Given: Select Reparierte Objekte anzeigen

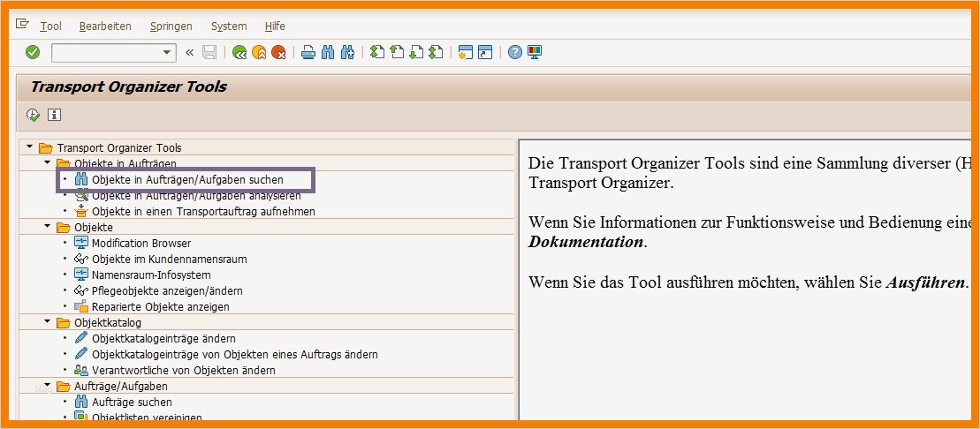Looking at the screenshot, I should coord(161,306).
